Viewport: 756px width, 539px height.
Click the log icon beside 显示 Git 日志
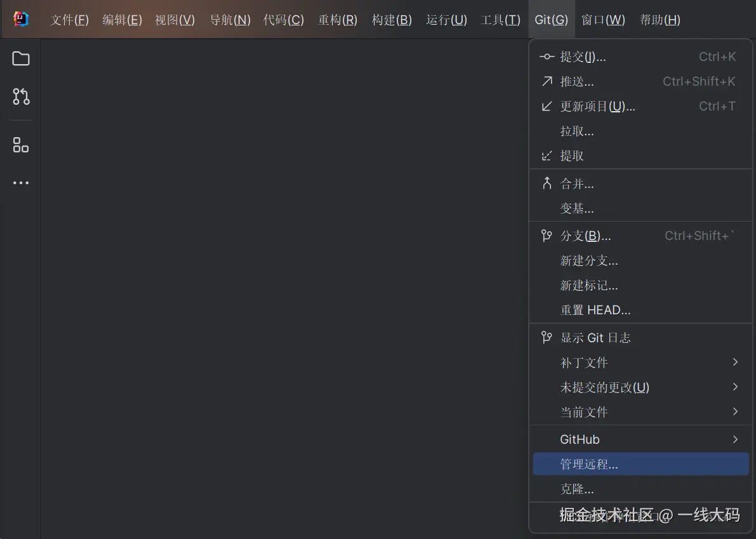point(547,338)
